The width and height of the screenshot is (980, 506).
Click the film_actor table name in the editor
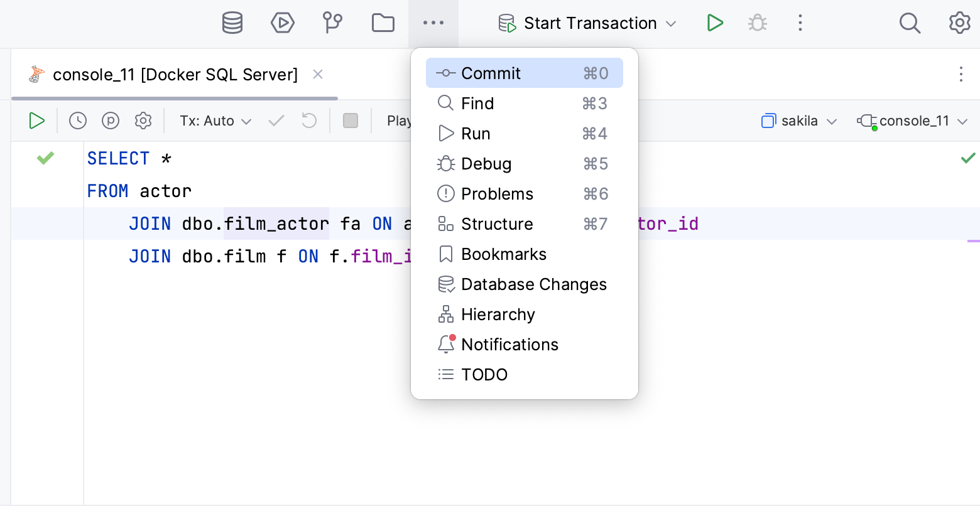pos(276,224)
